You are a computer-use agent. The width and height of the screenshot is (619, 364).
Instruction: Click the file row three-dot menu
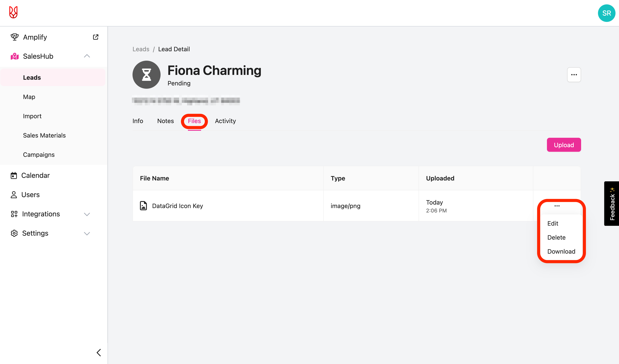[x=557, y=206]
